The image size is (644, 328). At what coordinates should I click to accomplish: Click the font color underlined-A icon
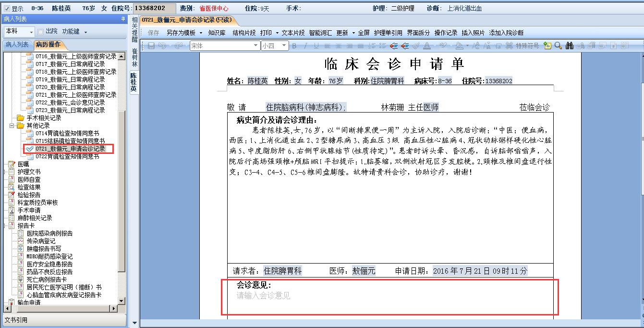tap(426, 46)
